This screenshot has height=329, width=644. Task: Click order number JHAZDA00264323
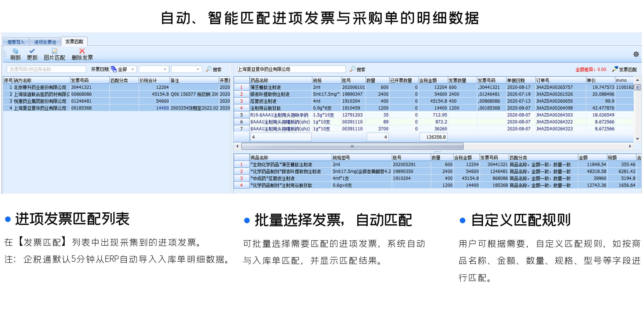554,129
